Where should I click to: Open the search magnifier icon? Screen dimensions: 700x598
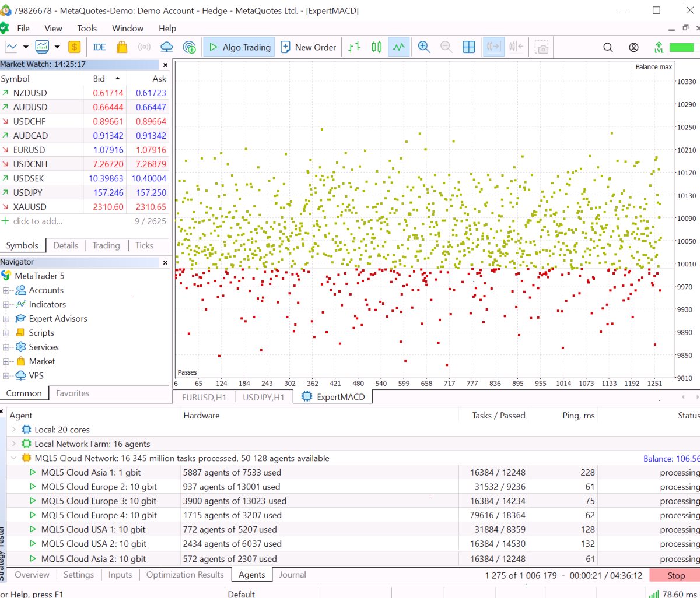(608, 47)
